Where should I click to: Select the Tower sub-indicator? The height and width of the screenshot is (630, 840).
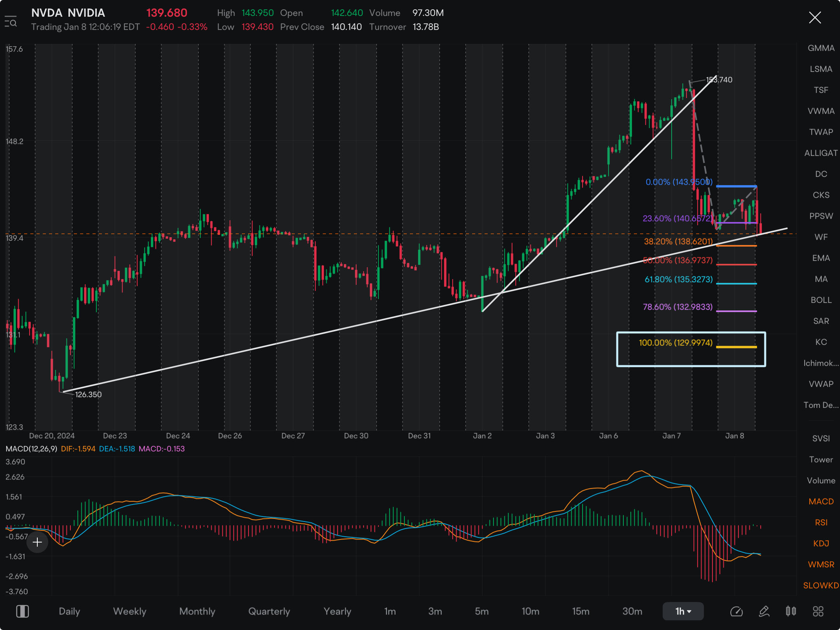[821, 460]
